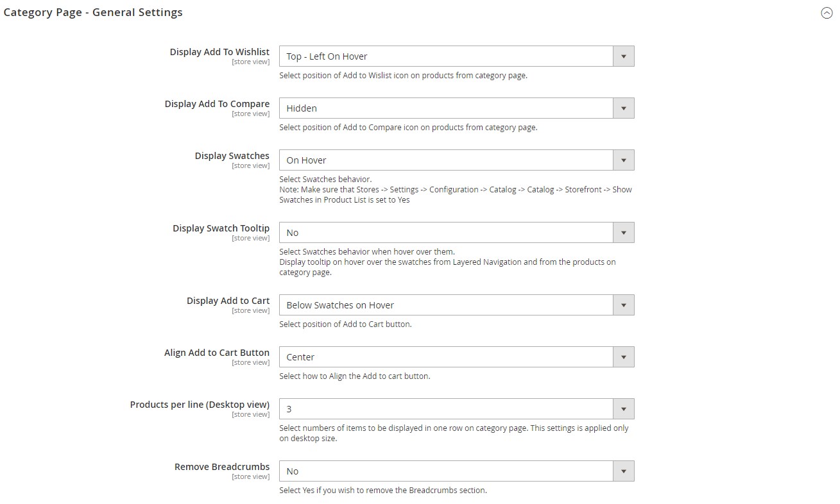Open the Align Add to Cart Button dropdown
Image resolution: width=840 pixels, height=504 pixels.
456,357
